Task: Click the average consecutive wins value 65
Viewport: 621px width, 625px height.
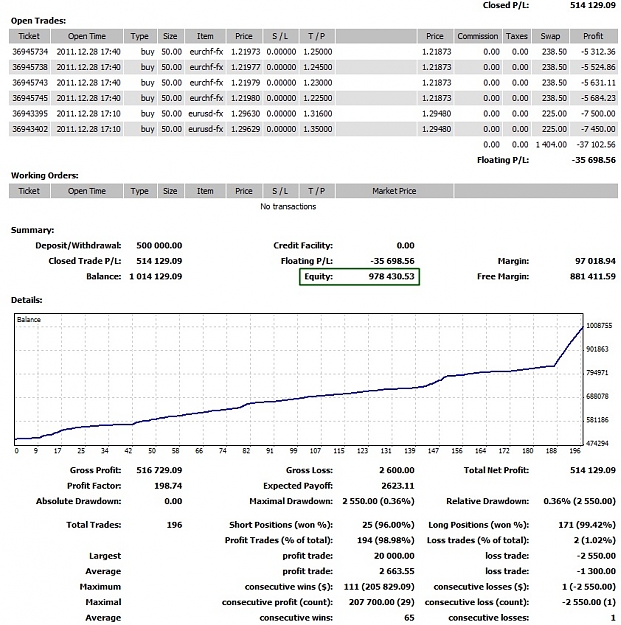Action: pos(409,618)
